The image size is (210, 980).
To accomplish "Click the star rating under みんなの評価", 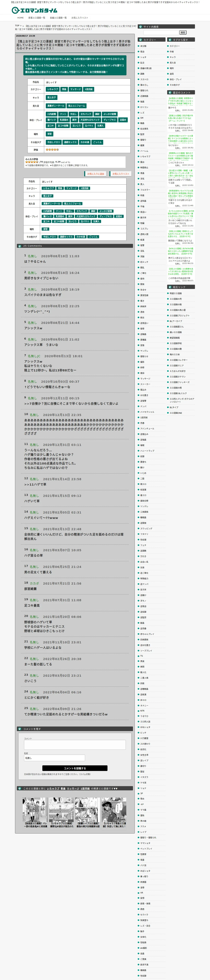I will click(x=32, y=162).
